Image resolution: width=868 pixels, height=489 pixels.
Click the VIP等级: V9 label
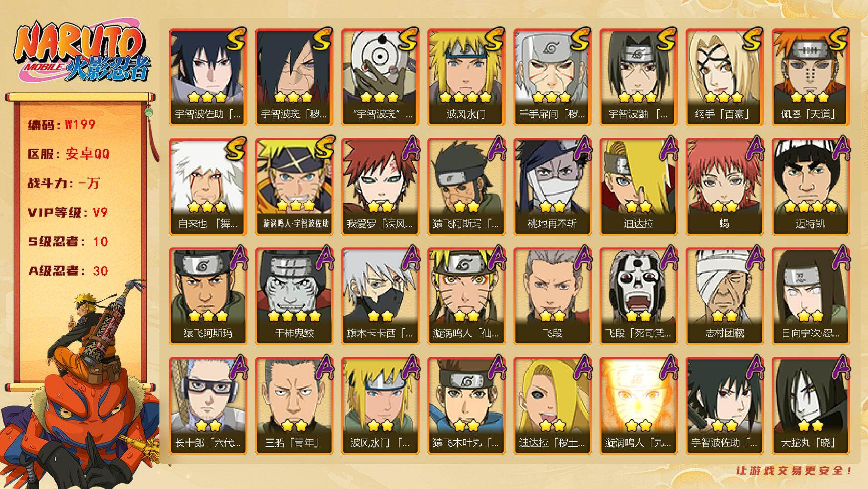[x=67, y=213]
